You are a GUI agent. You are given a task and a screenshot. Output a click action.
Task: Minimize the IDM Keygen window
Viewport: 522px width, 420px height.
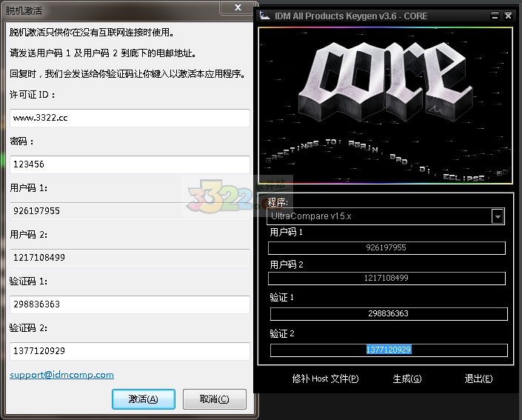click(495, 16)
